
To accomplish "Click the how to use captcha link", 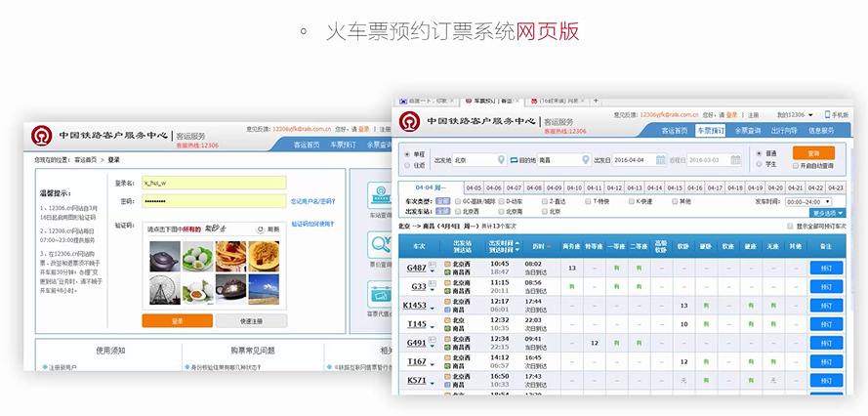I will tap(312, 225).
